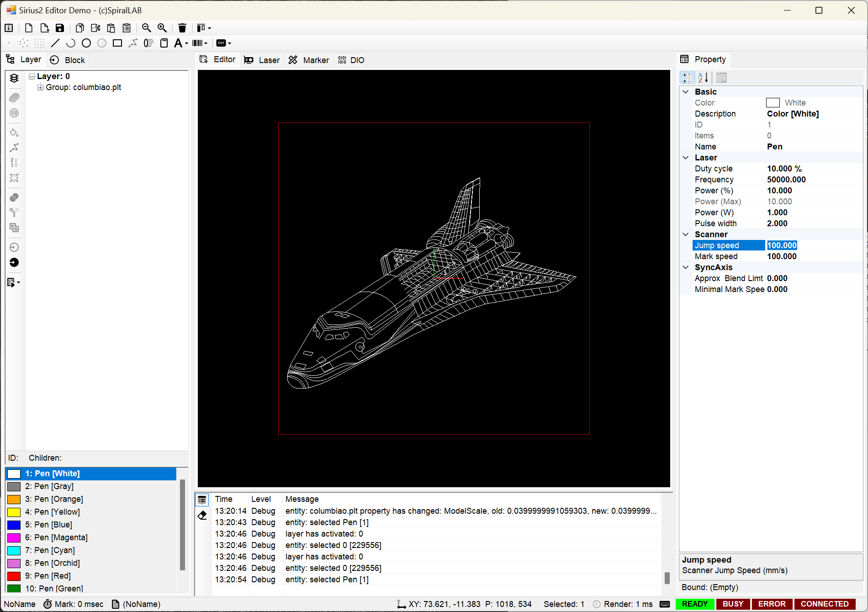Select the Arc drawing tool
This screenshot has height=612, width=868.
pos(71,43)
